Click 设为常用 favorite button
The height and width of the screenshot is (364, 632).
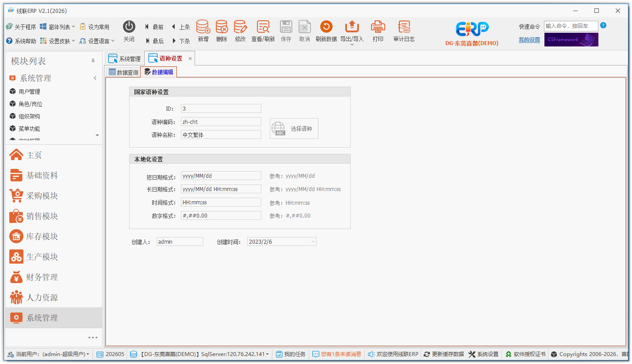95,27
